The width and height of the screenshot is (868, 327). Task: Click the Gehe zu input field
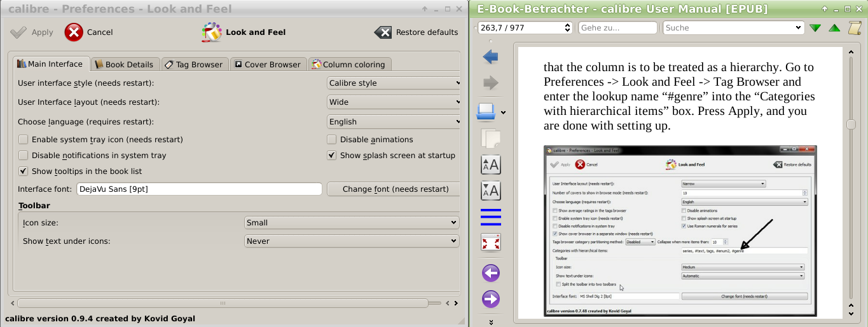tap(617, 28)
